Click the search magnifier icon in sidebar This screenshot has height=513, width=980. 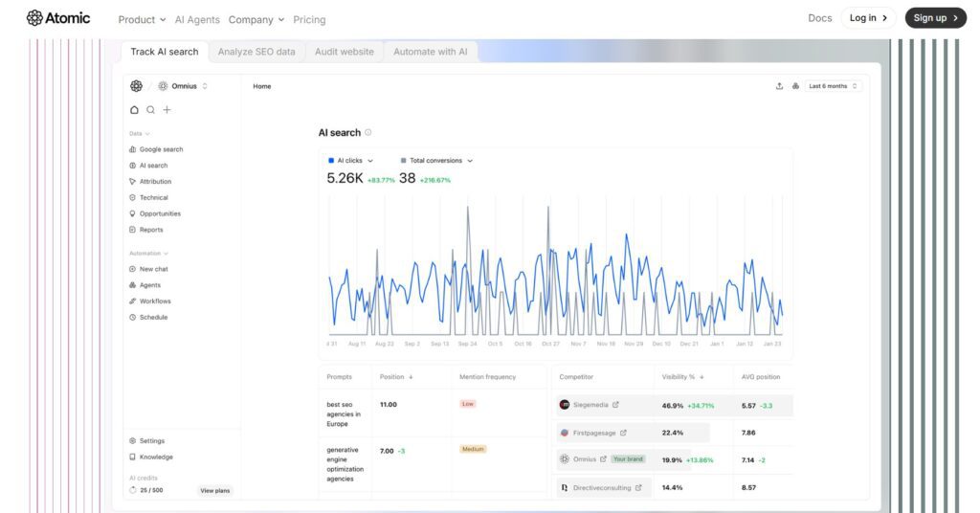pos(150,110)
